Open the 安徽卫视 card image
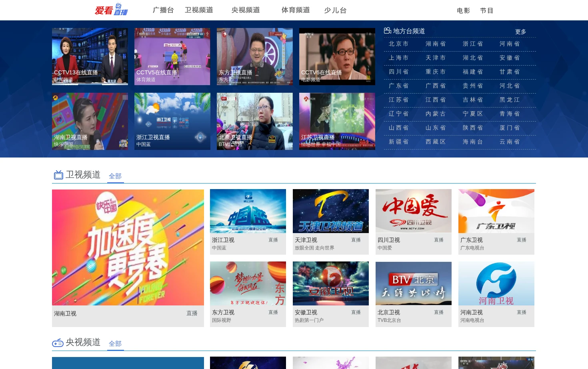Screen dimensions: 588x369 (331, 283)
